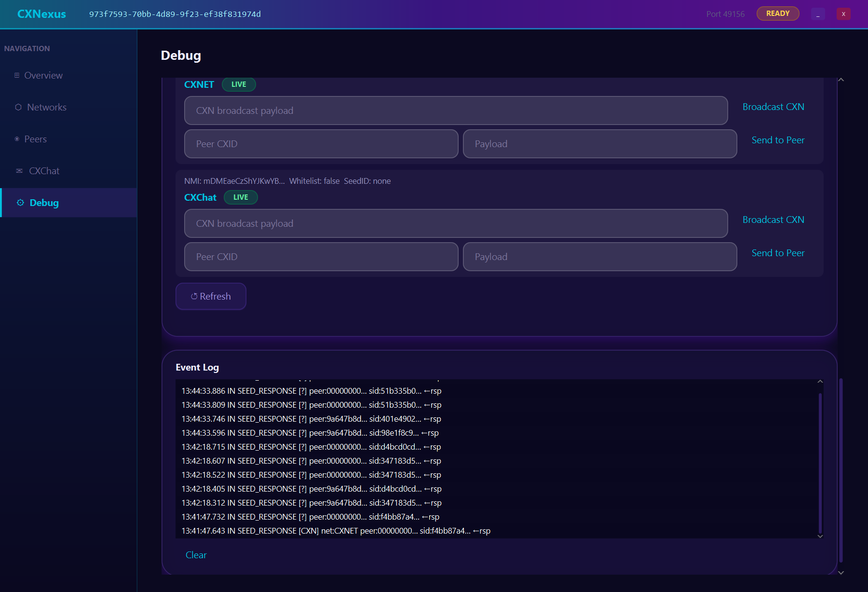Viewport: 868px width, 592px height.
Task: Focus the CXChat Payload field
Action: coord(600,257)
